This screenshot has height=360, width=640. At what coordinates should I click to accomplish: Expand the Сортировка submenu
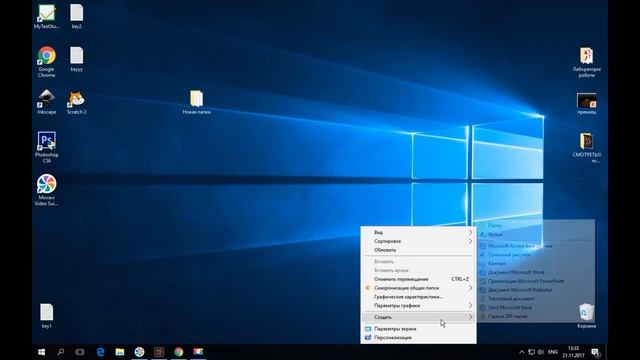[x=418, y=241]
